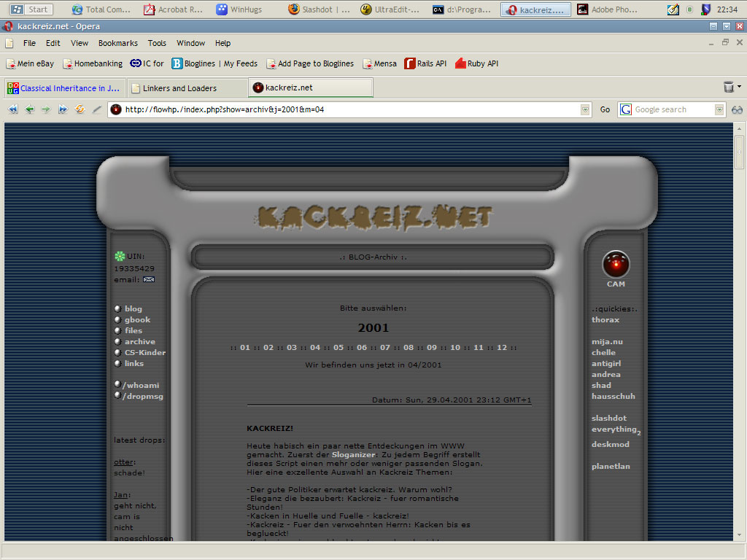This screenshot has width=747, height=560.
Task: Switch to Total Commander in the taskbar
Action: (101, 9)
